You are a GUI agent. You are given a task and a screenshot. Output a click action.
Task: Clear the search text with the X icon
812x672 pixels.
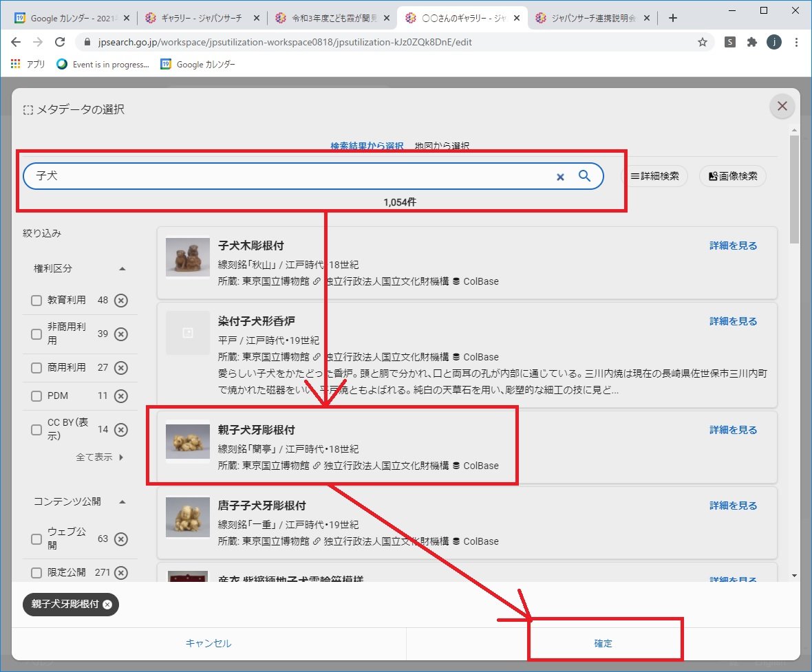coord(560,177)
